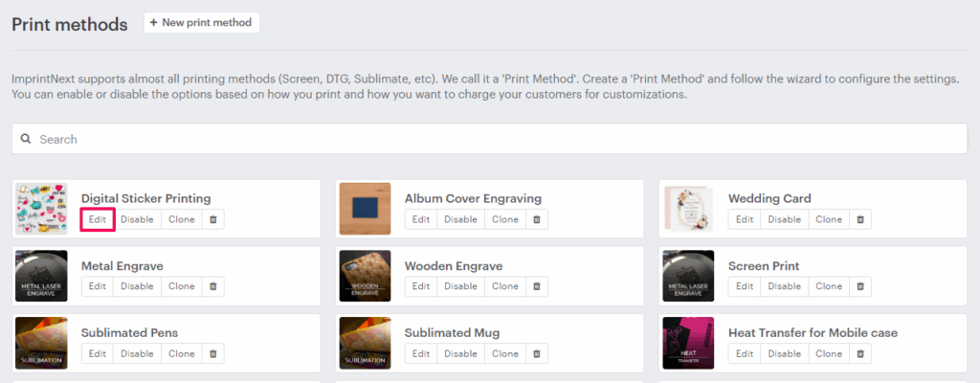
Task: Remove Wedding Card via trash icon
Action: [x=860, y=219]
